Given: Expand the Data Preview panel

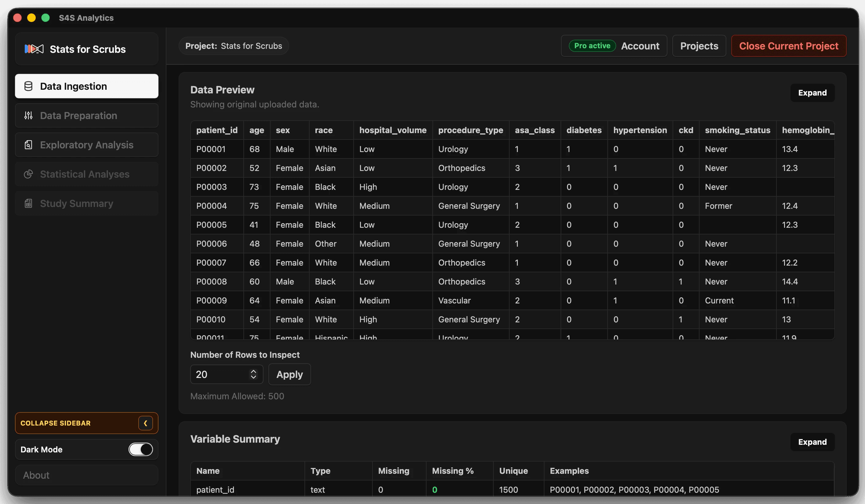Looking at the screenshot, I should point(812,92).
